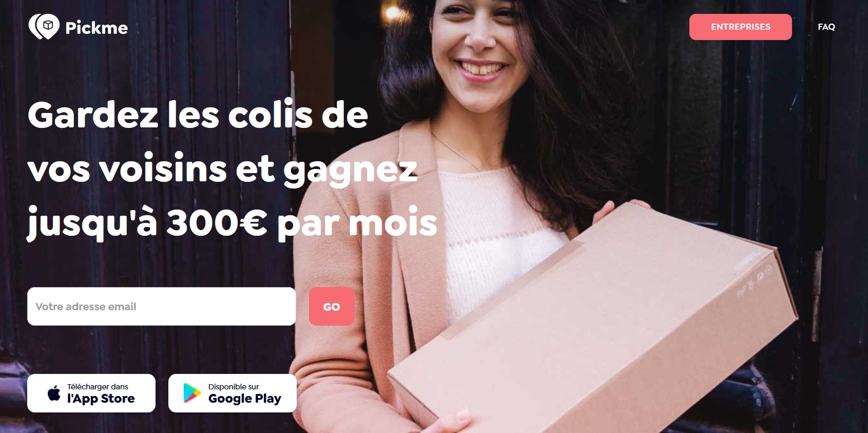Select the 'Gardez les colis de' headline line

(x=198, y=115)
